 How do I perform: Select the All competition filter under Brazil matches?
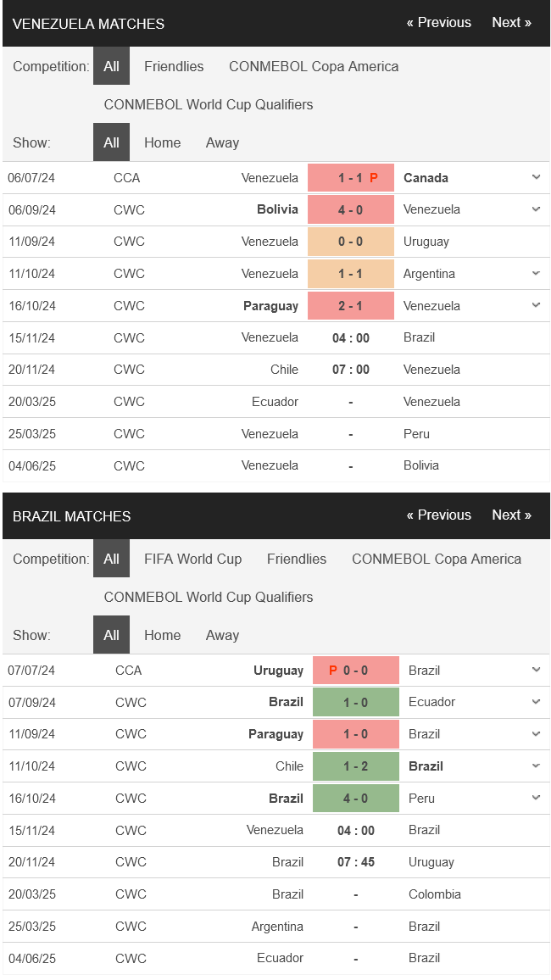click(x=111, y=559)
